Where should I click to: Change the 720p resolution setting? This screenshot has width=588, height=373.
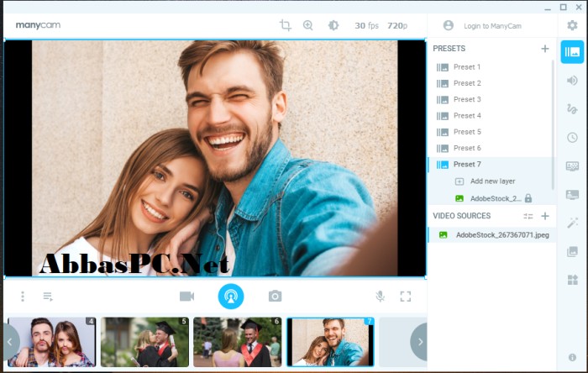(x=397, y=25)
